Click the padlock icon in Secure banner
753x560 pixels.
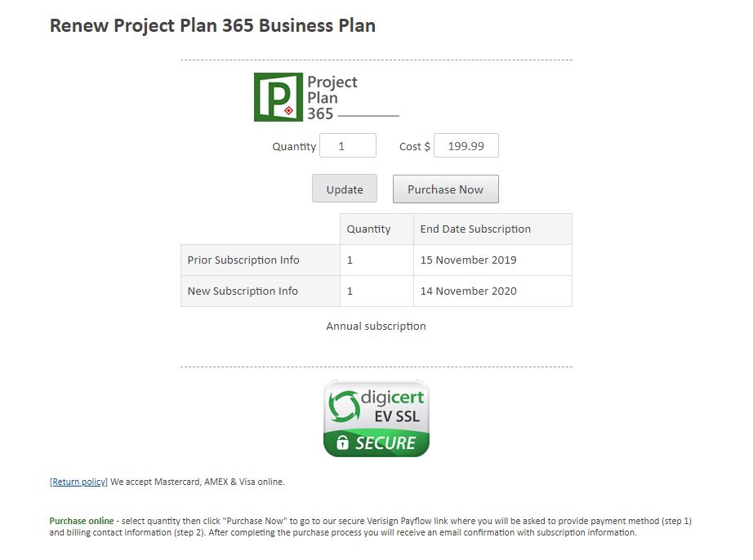(342, 442)
